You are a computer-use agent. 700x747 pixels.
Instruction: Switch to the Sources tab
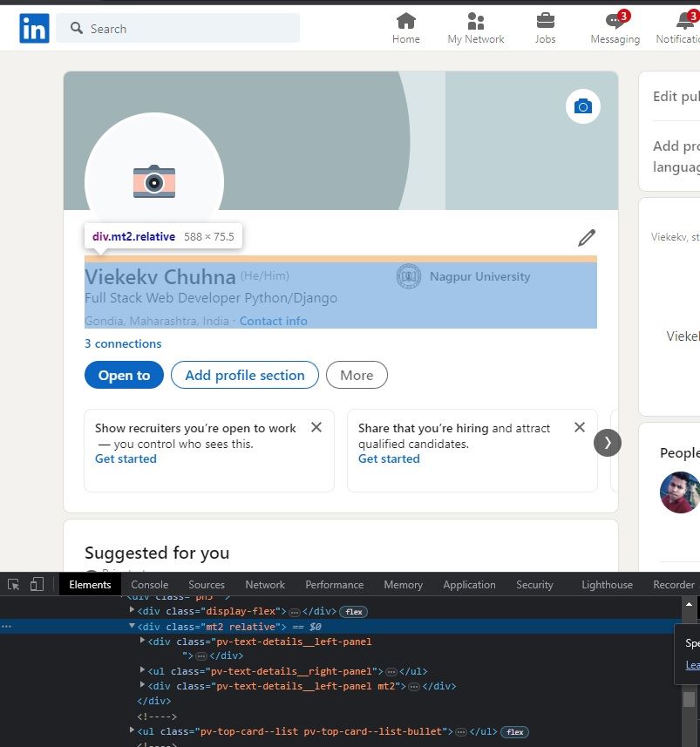click(x=207, y=585)
